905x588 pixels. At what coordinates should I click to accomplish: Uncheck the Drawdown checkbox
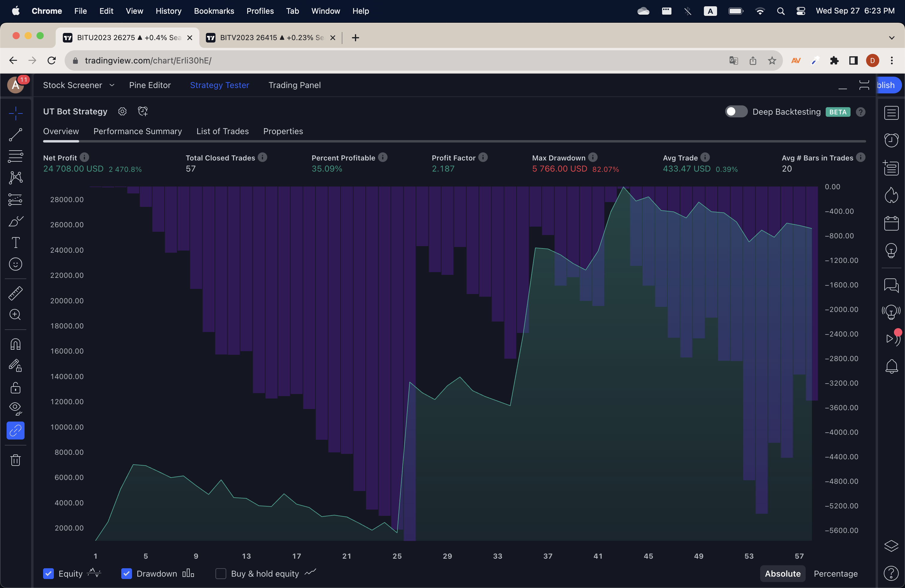(126, 574)
